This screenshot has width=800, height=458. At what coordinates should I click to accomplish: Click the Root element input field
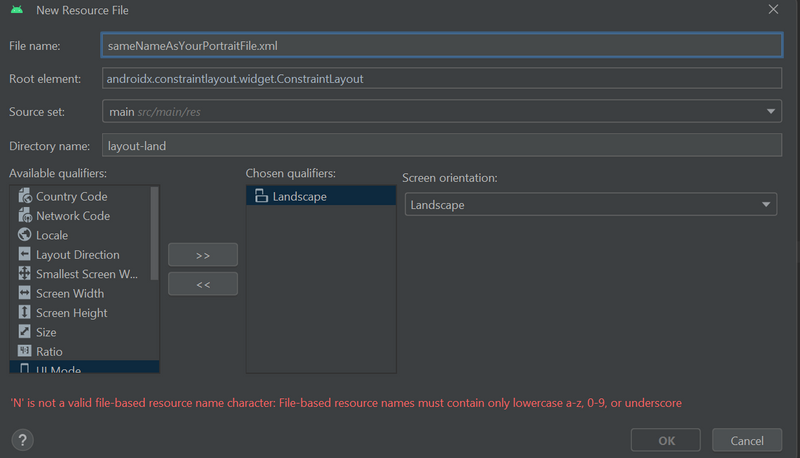tap(441, 78)
